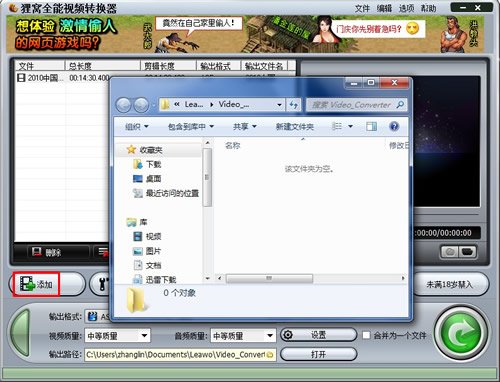Open the 选项 menu
The width and height of the screenshot is (500, 382).
coord(406,8)
